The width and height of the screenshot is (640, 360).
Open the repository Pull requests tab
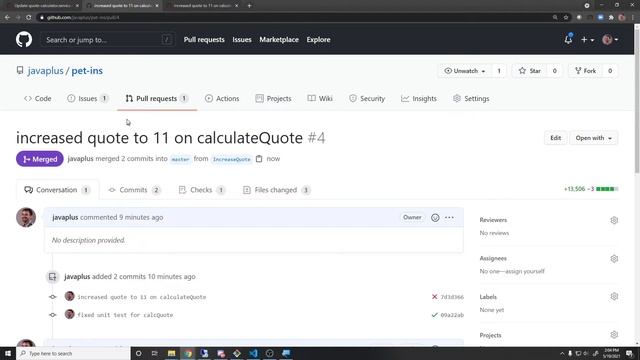(x=157, y=98)
